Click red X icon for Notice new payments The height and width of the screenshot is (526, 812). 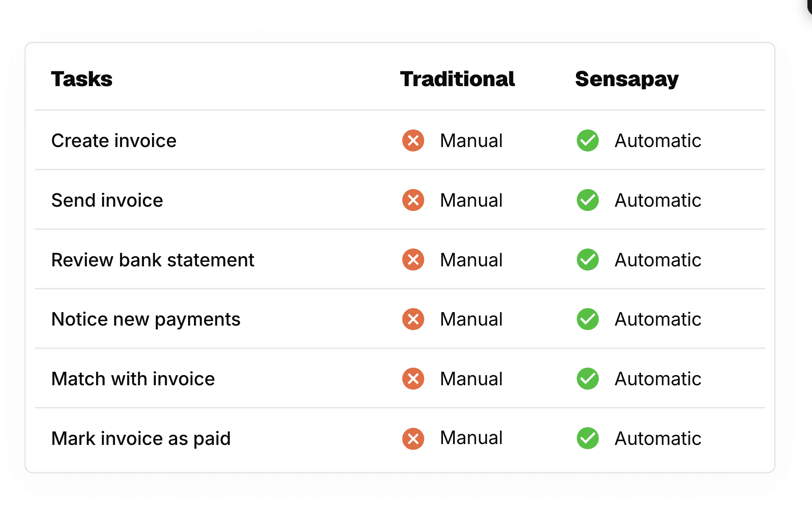(x=413, y=319)
